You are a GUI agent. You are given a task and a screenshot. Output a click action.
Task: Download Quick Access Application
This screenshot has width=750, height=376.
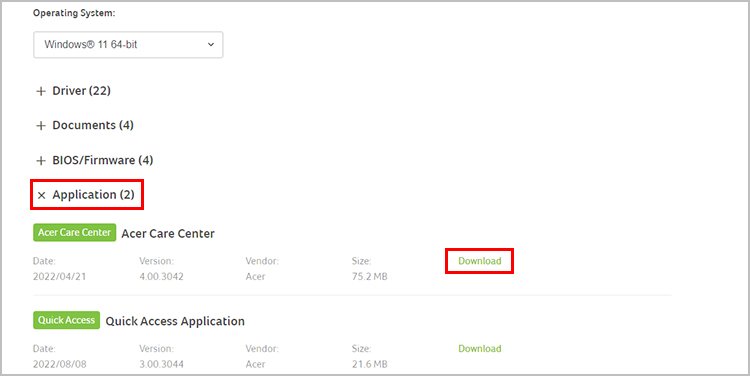tap(480, 348)
